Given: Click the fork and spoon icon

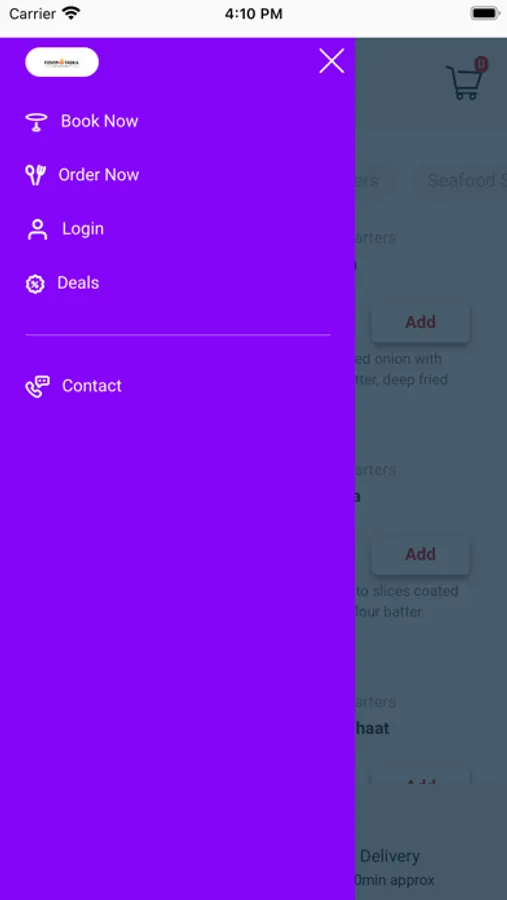Looking at the screenshot, I should pyautogui.click(x=36, y=174).
